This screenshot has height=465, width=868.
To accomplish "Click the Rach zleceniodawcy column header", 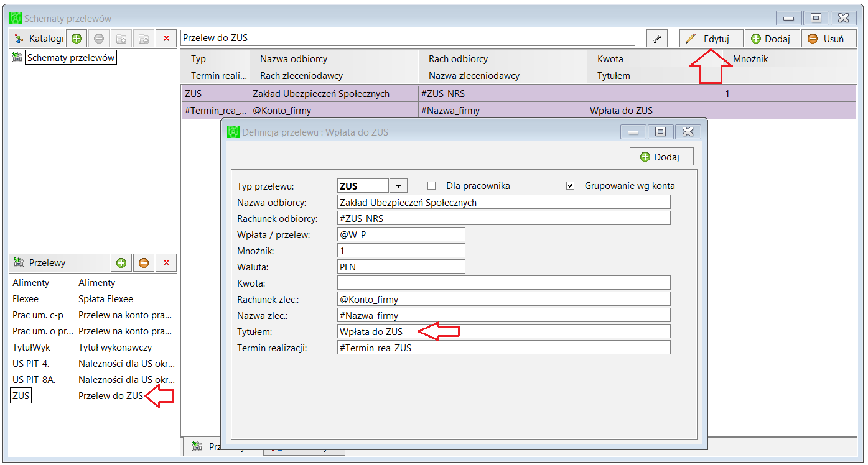I will (x=334, y=76).
